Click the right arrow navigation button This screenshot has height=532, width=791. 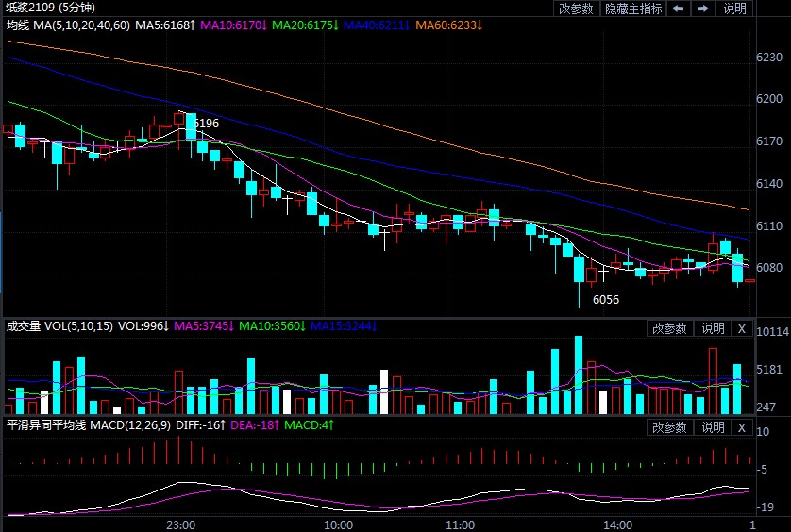(702, 8)
